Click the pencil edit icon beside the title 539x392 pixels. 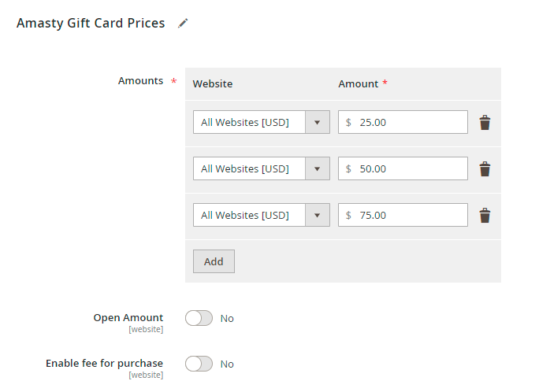(x=183, y=24)
